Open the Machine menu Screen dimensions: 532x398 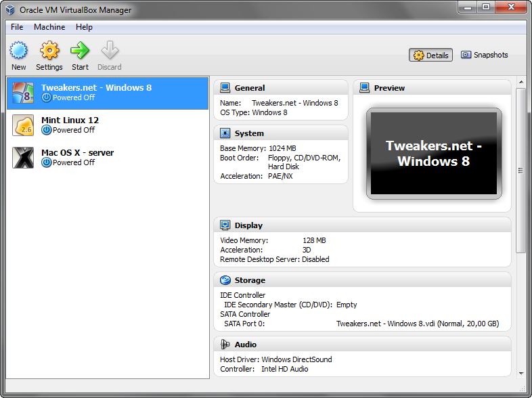coord(49,27)
